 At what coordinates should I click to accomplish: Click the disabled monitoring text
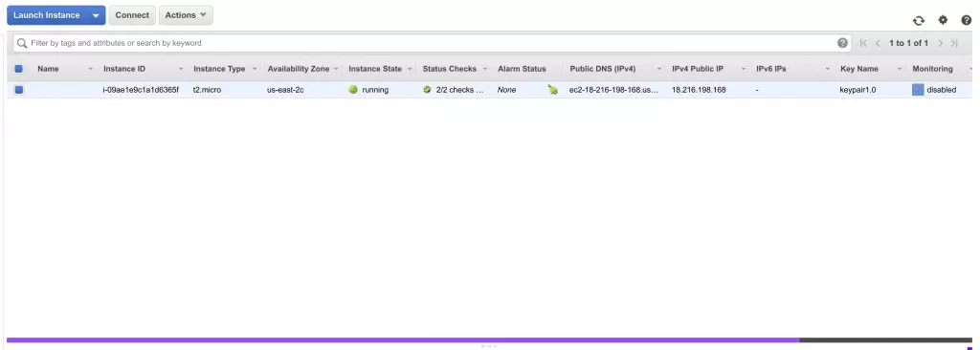coord(942,90)
